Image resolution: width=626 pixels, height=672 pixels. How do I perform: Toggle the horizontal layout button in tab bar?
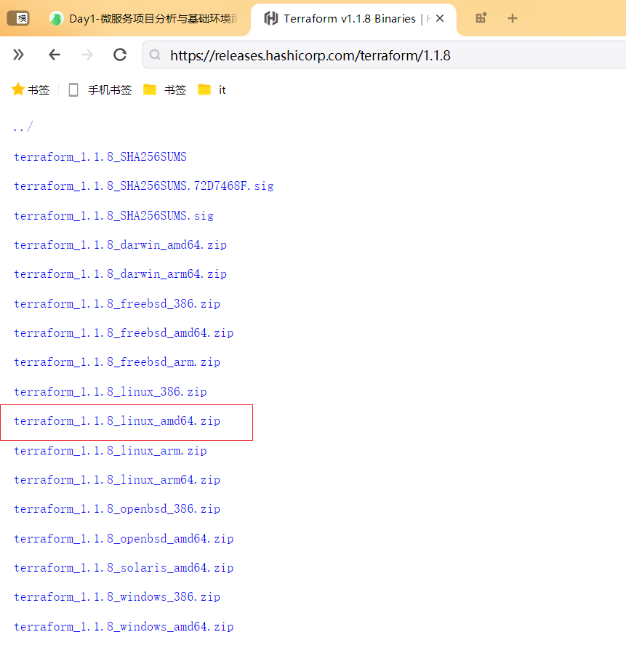[x=18, y=18]
